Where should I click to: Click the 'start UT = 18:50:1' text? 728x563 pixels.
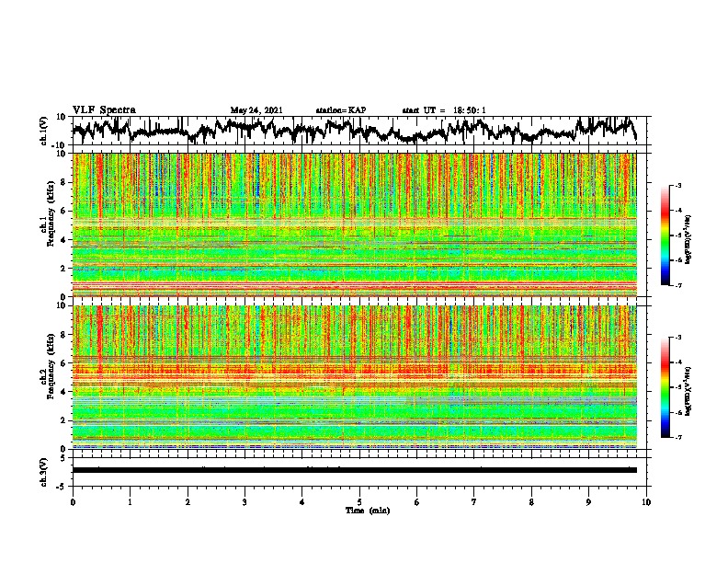[x=444, y=110]
